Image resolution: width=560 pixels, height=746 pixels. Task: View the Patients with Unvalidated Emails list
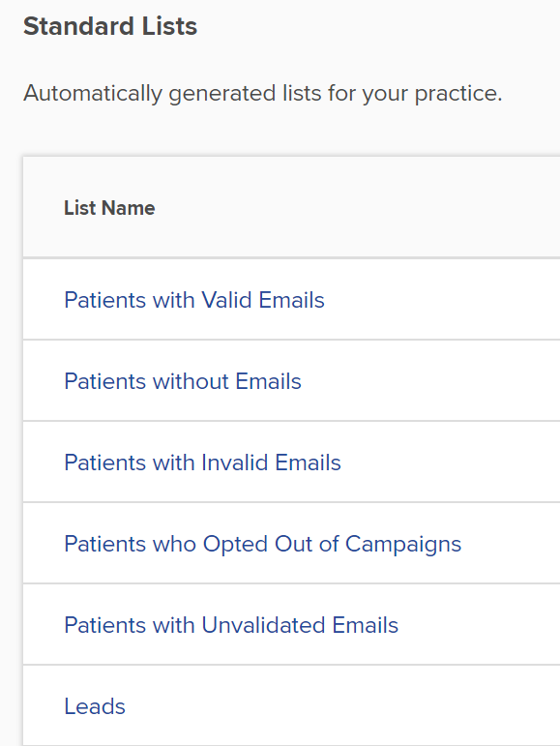pos(231,626)
